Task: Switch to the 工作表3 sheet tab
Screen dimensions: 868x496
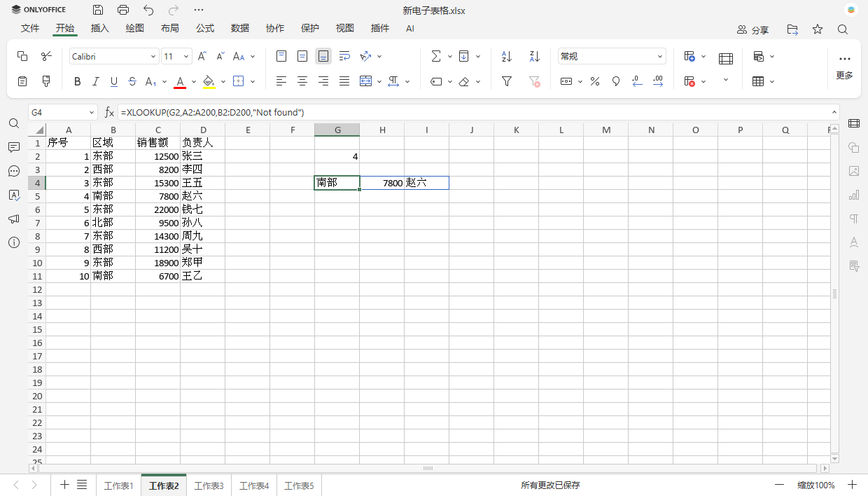Action: pos(209,485)
